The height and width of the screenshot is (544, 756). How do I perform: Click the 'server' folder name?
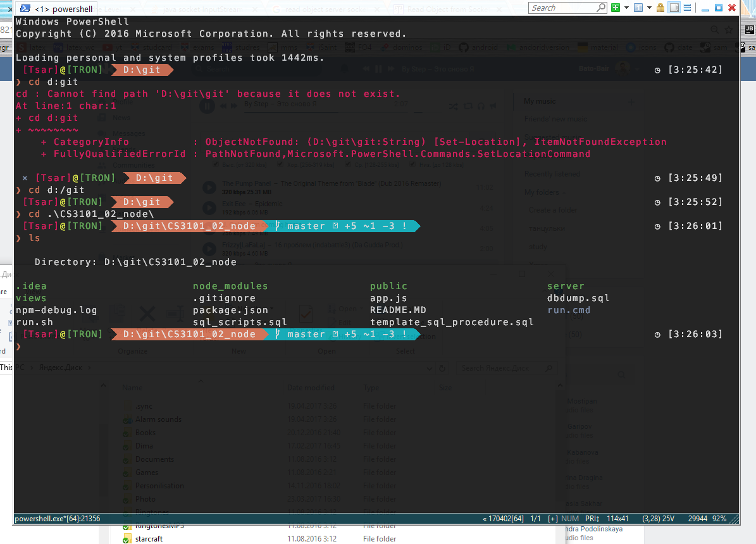point(565,286)
